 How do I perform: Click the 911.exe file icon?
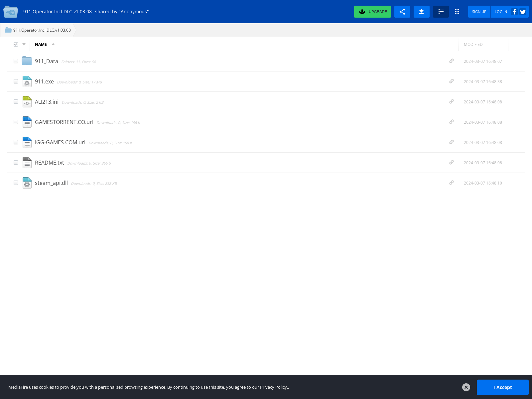tap(27, 81)
